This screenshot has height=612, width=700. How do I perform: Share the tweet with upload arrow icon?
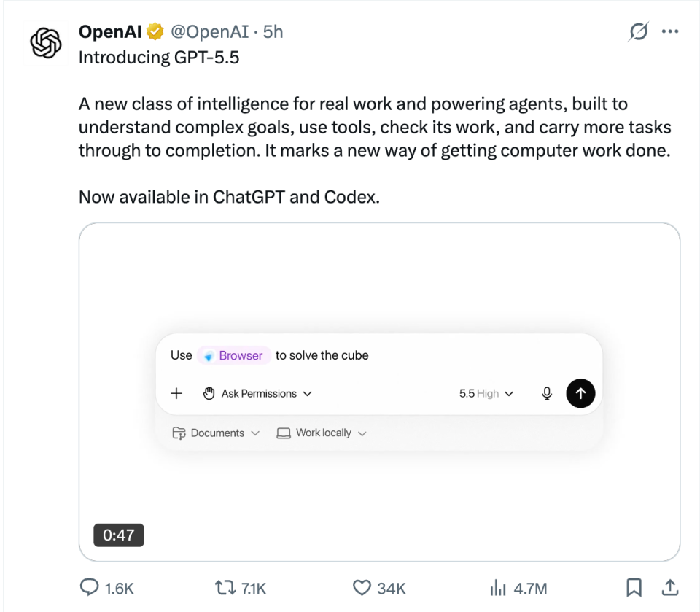pyautogui.click(x=670, y=587)
